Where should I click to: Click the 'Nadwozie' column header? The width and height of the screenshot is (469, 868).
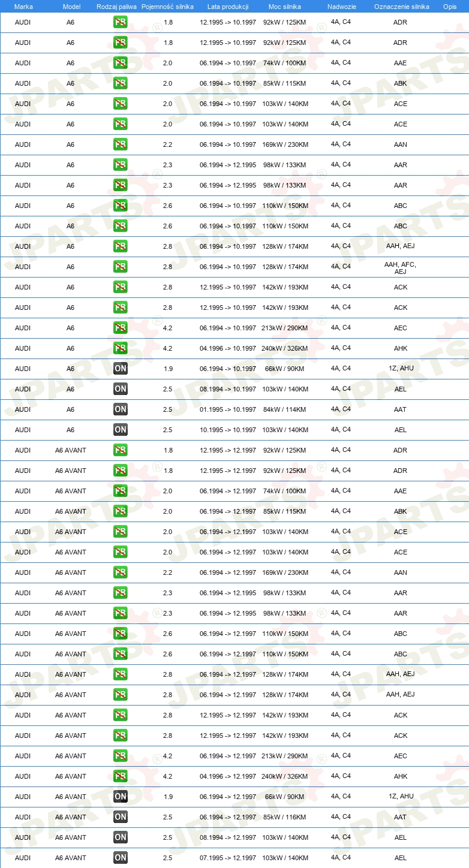(x=341, y=7)
